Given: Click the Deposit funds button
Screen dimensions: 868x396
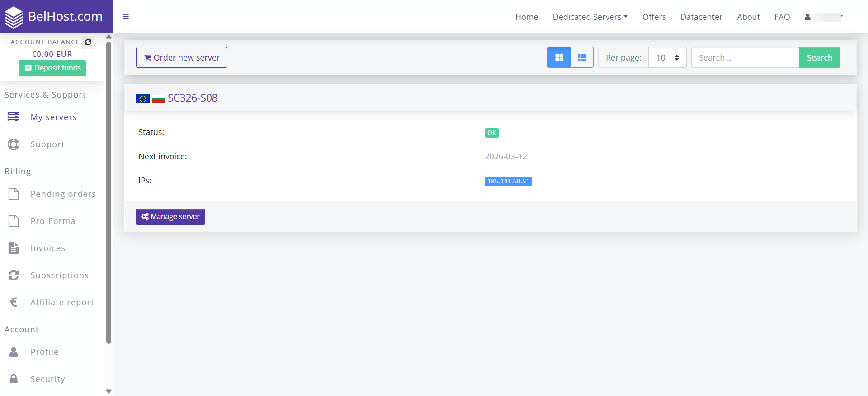Looking at the screenshot, I should [52, 68].
